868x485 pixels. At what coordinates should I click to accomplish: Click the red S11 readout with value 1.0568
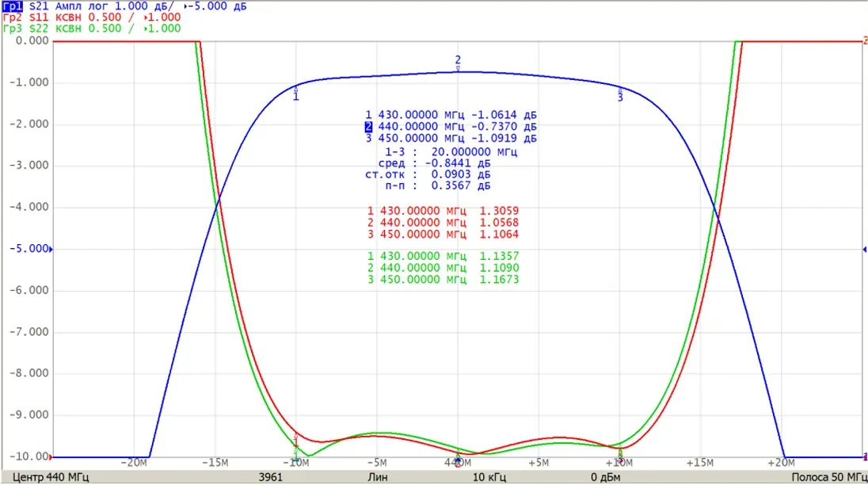tap(443, 223)
